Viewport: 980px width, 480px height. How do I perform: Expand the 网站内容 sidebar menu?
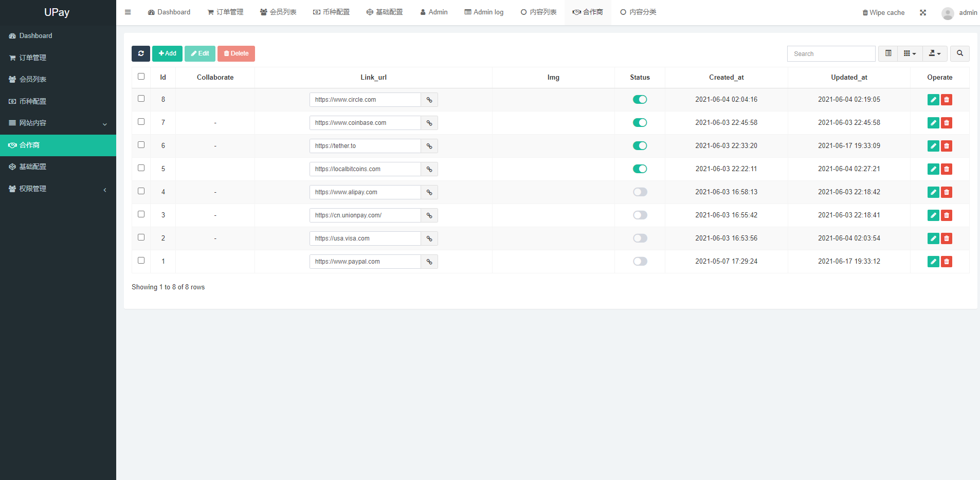[58, 123]
